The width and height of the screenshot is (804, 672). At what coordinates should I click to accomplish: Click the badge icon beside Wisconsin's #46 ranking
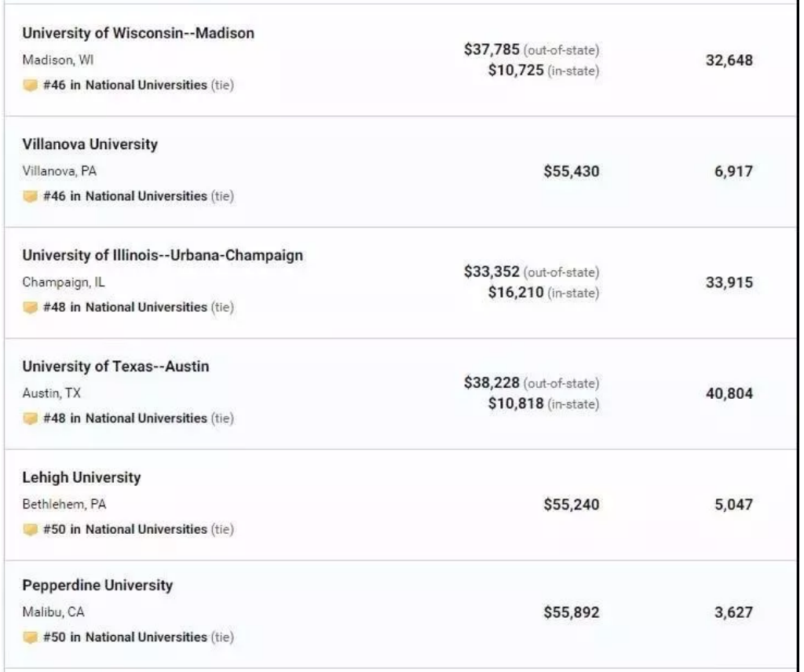(x=30, y=86)
